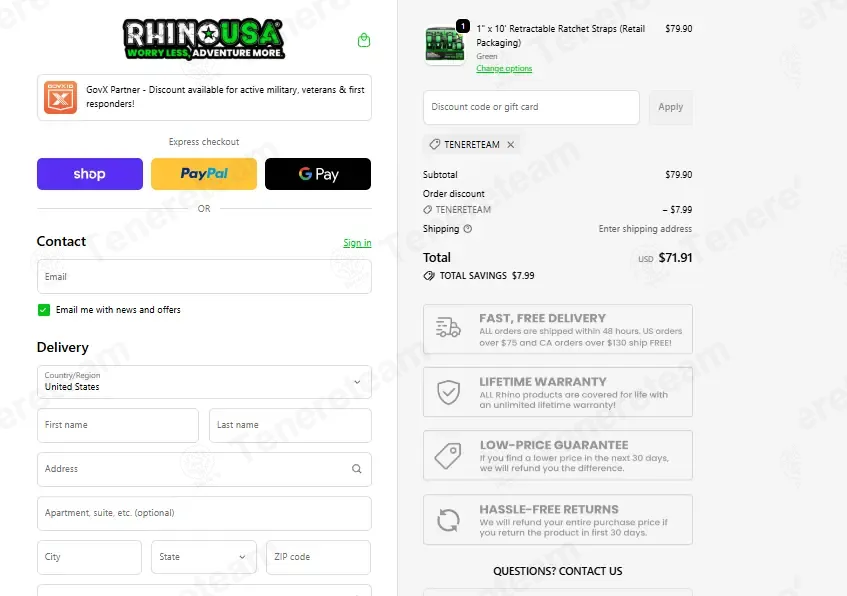Click the Hassle-Free Returns heading
The width and height of the screenshot is (847, 596).
pyautogui.click(x=549, y=510)
